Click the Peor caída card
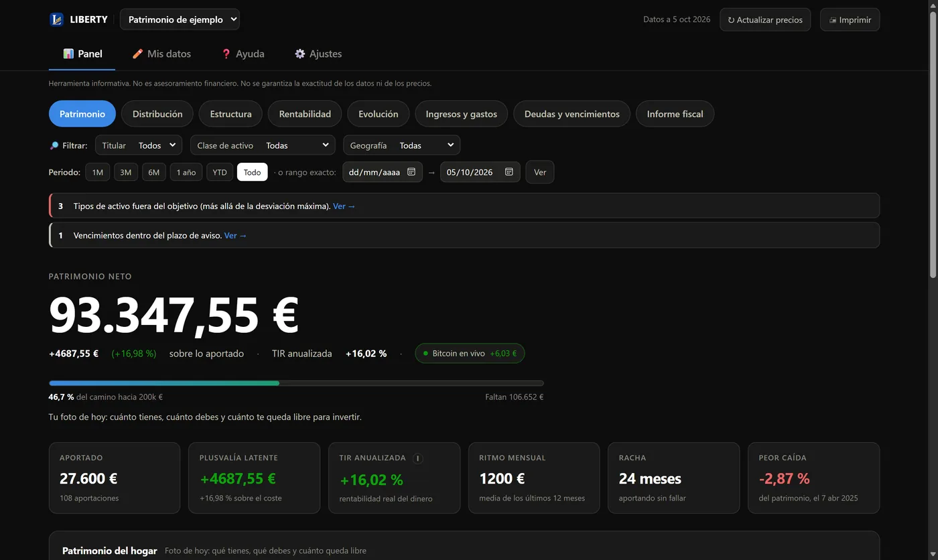The height and width of the screenshot is (560, 938). coord(813,478)
